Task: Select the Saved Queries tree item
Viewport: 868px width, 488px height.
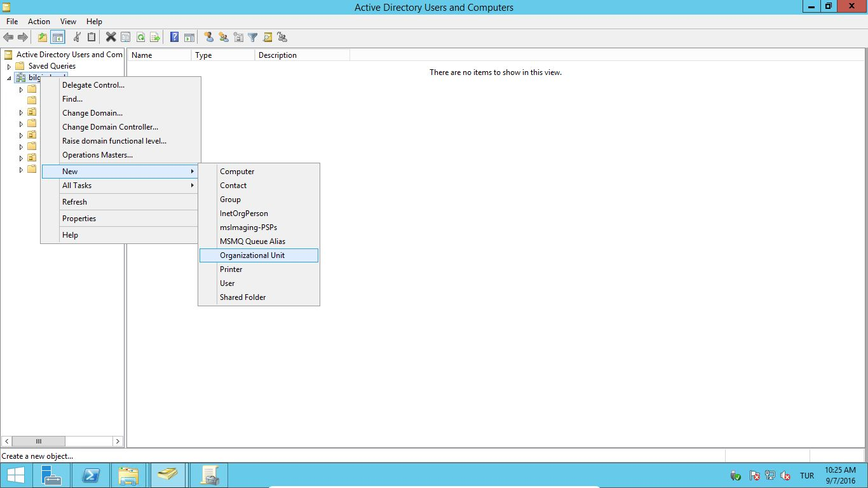Action: (51, 66)
